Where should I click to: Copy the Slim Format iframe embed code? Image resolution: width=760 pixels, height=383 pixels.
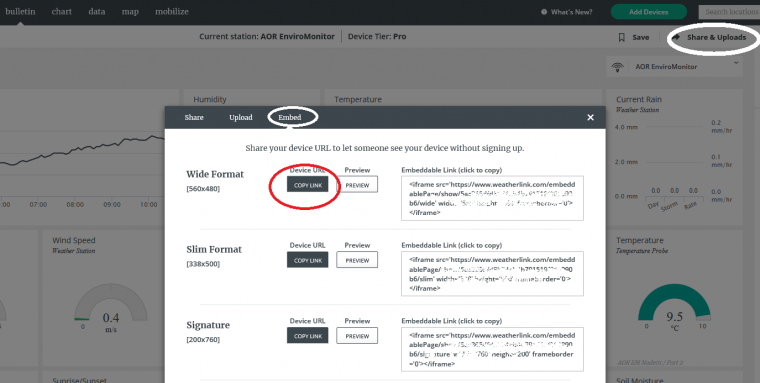click(x=492, y=273)
